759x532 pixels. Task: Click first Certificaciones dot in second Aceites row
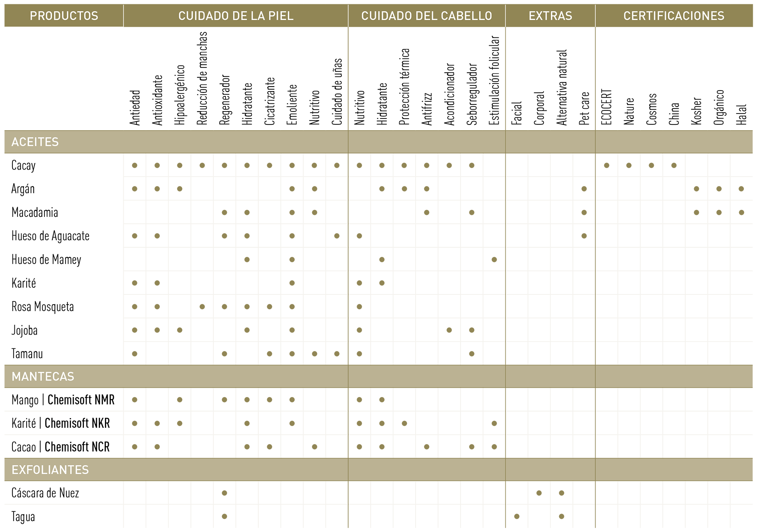[x=696, y=189]
